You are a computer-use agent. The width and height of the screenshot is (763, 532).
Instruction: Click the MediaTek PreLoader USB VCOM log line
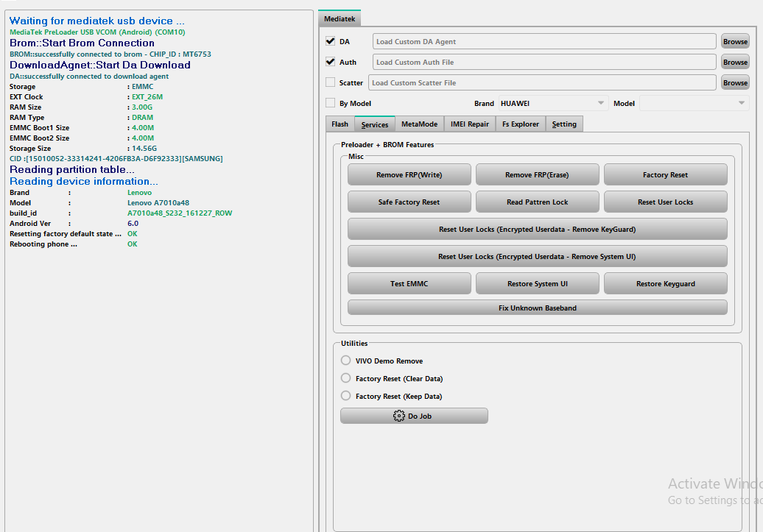(x=97, y=32)
